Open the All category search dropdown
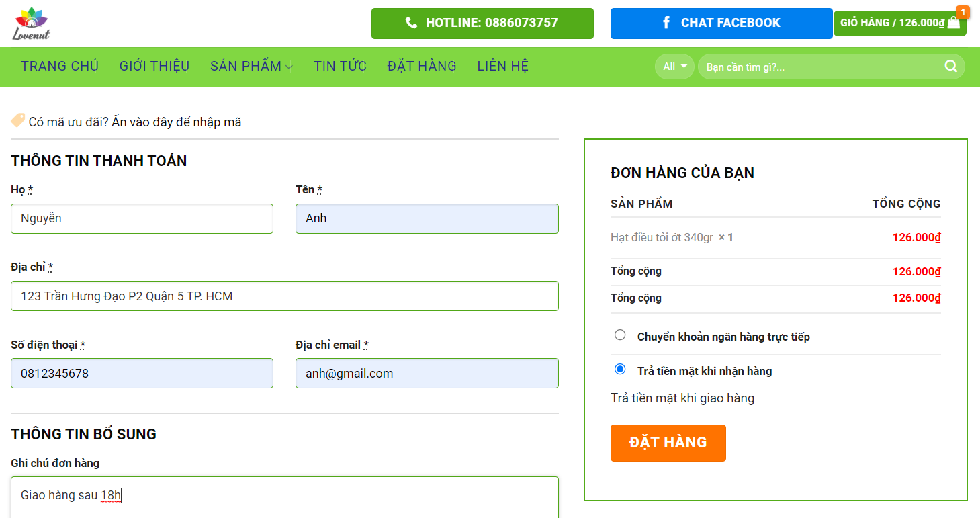Screen dimensions: 980x518 click(x=674, y=67)
